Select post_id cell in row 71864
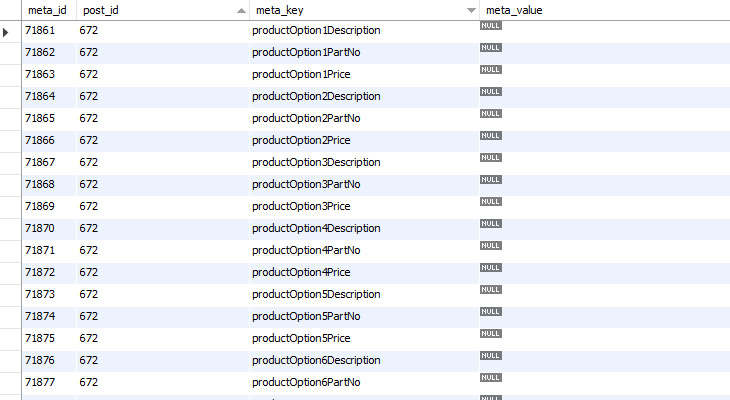Viewport: 730px width, 400px height. pos(89,97)
